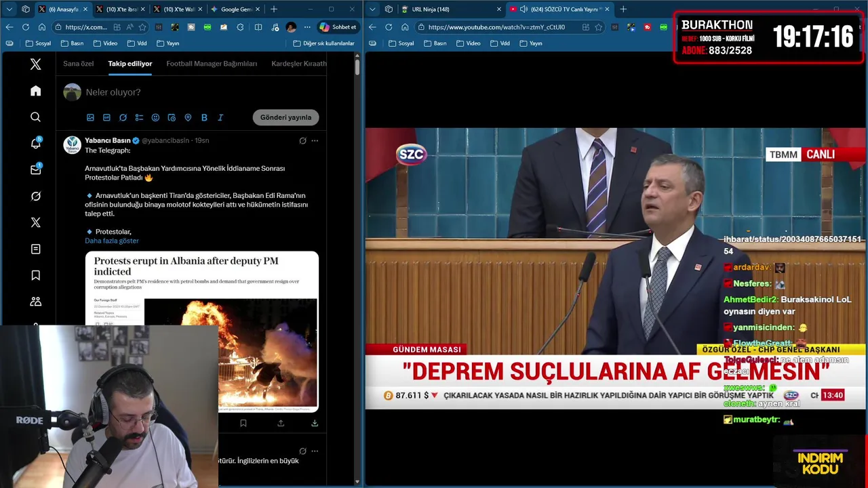Open Lists icon in X sidebar
Image resolution: width=868 pixels, height=488 pixels.
point(35,249)
